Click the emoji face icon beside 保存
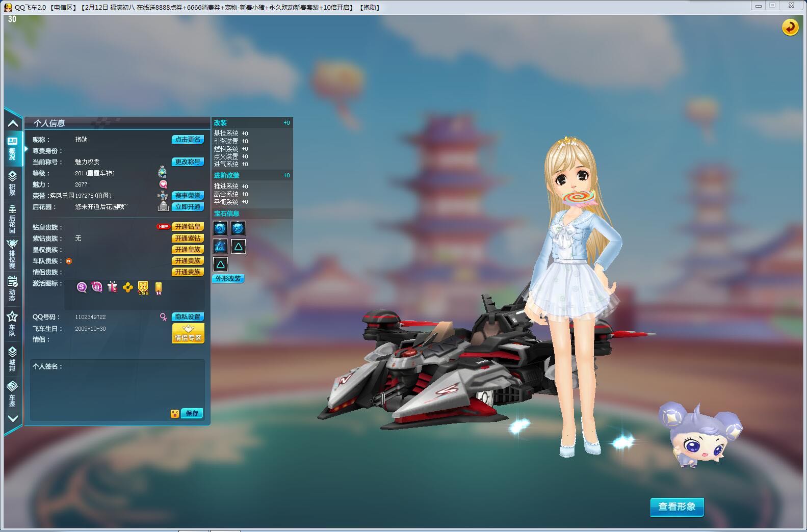This screenshot has width=807, height=532. coord(175,414)
